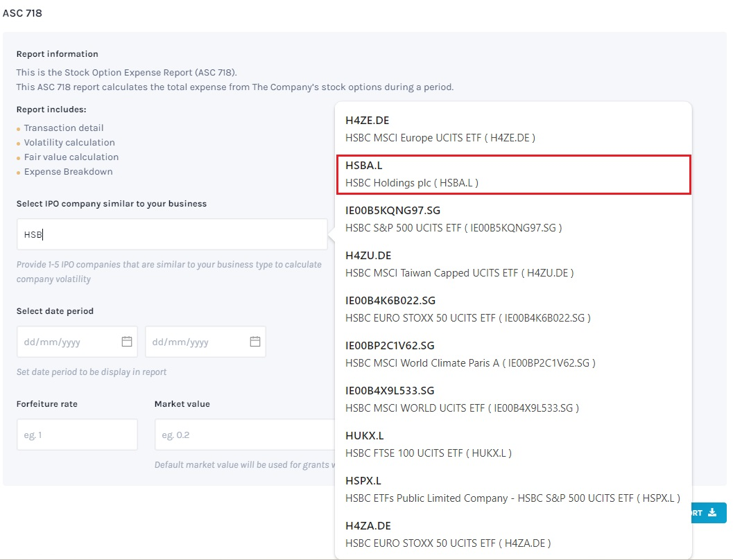This screenshot has height=560, width=733.
Task: Click the Market value label
Action: [182, 404]
